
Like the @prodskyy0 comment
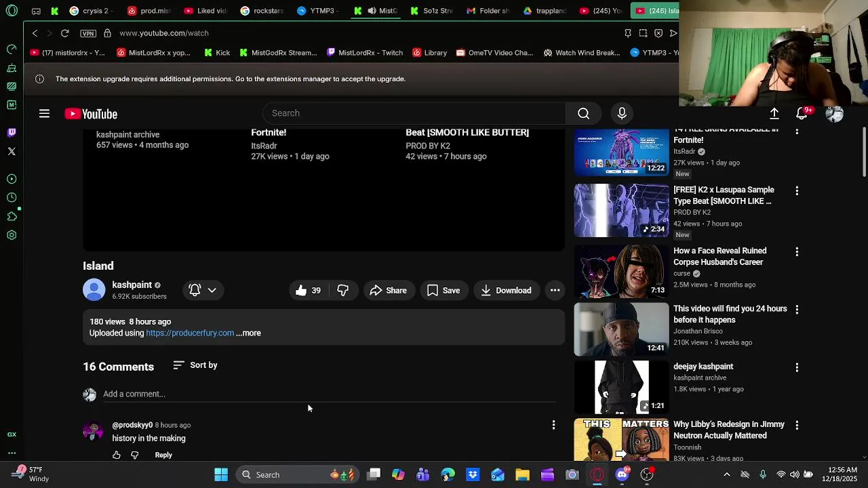coord(117,455)
